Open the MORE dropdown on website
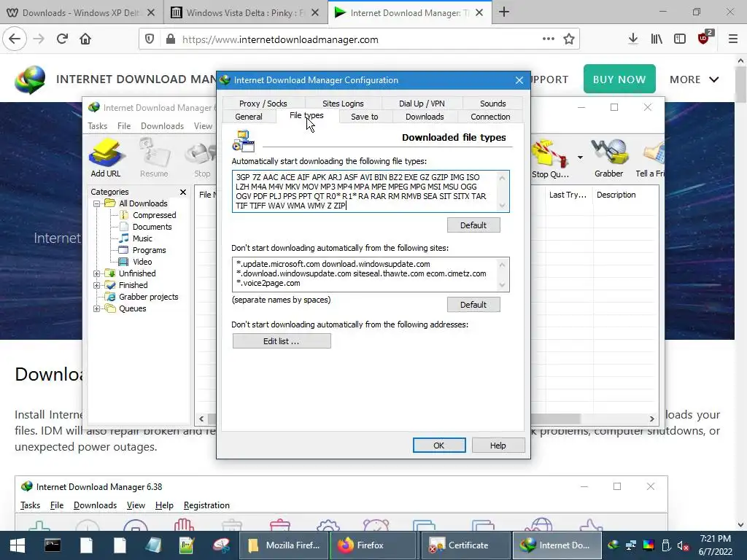This screenshot has height=560, width=747. coord(694,79)
